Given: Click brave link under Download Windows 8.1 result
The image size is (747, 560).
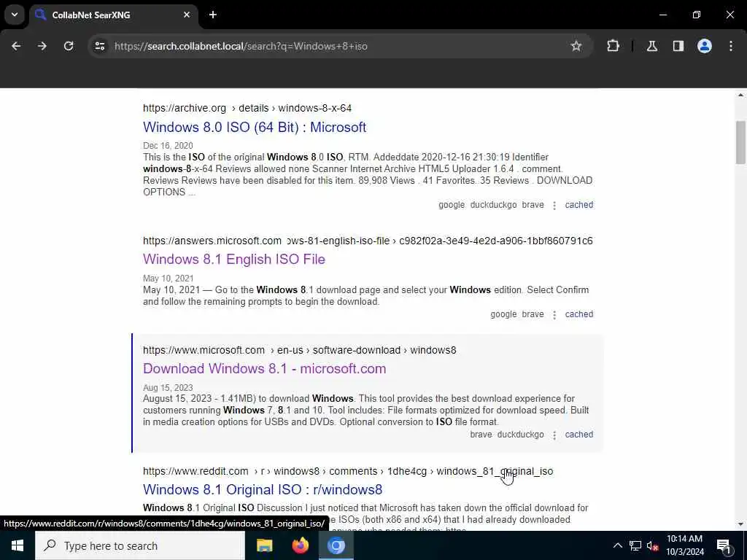Looking at the screenshot, I should point(481,435).
